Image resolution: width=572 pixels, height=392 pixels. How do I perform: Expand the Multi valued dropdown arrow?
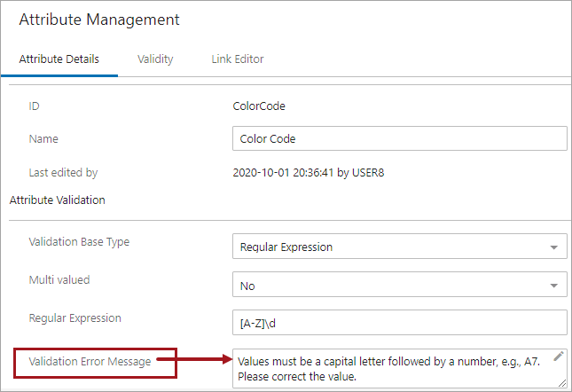click(554, 286)
